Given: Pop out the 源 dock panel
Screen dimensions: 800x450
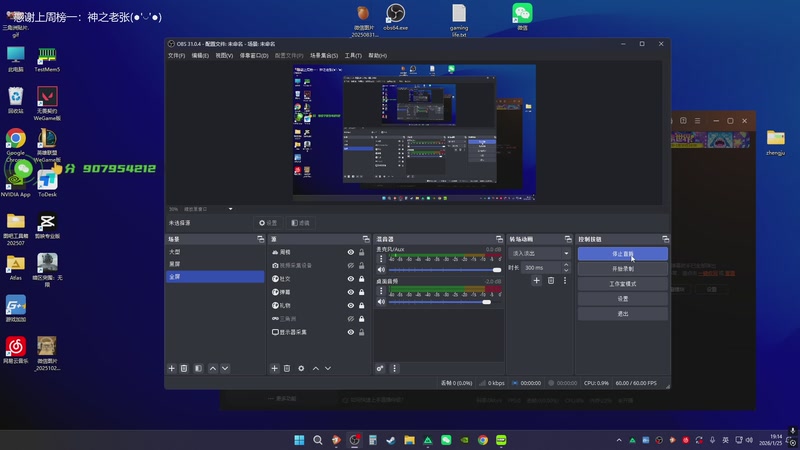Looking at the screenshot, I should 366,239.
